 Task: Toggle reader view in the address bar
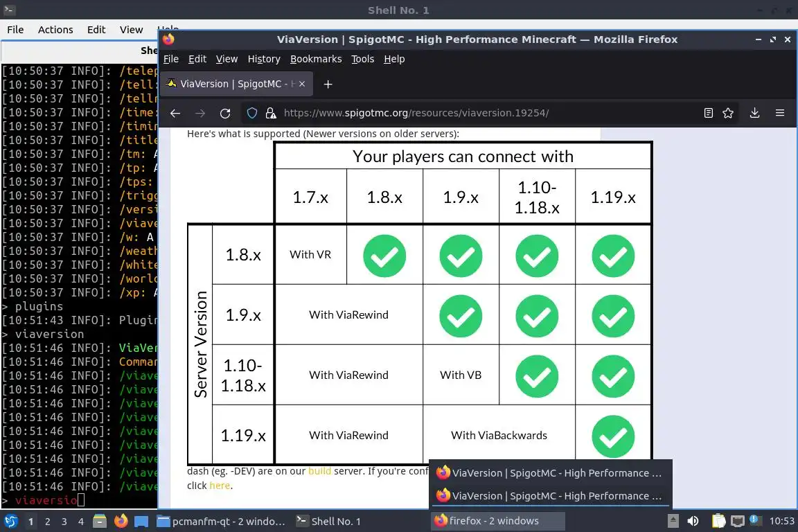(x=708, y=113)
